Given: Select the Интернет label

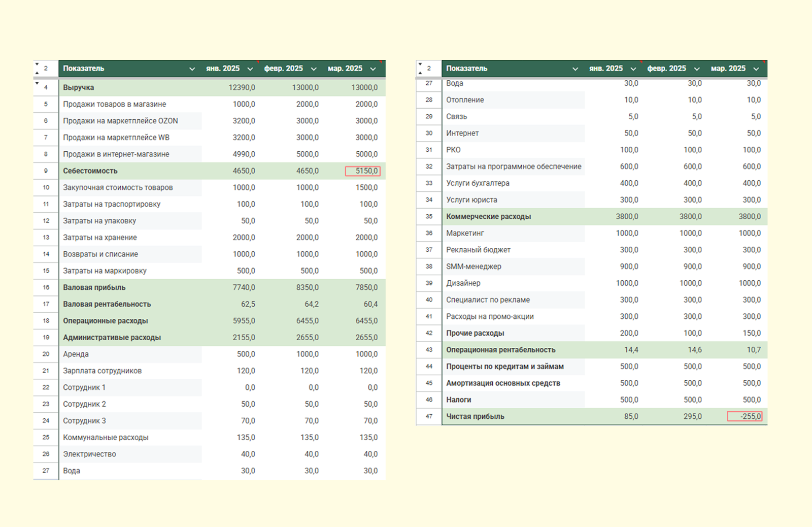Looking at the screenshot, I should 463,134.
